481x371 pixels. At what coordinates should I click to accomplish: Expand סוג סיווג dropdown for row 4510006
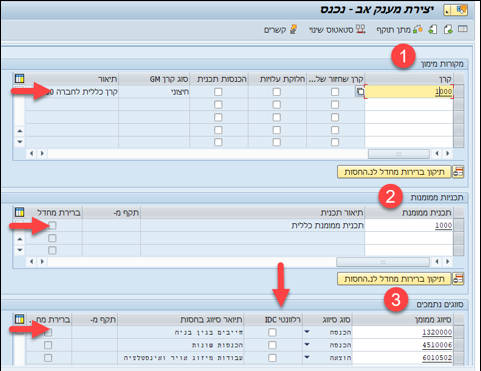[307, 345]
